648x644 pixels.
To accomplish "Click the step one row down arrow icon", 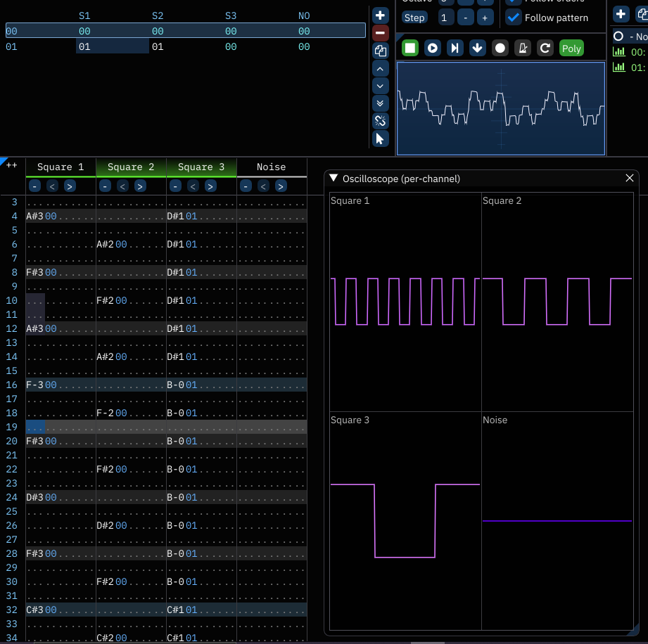I will (478, 48).
